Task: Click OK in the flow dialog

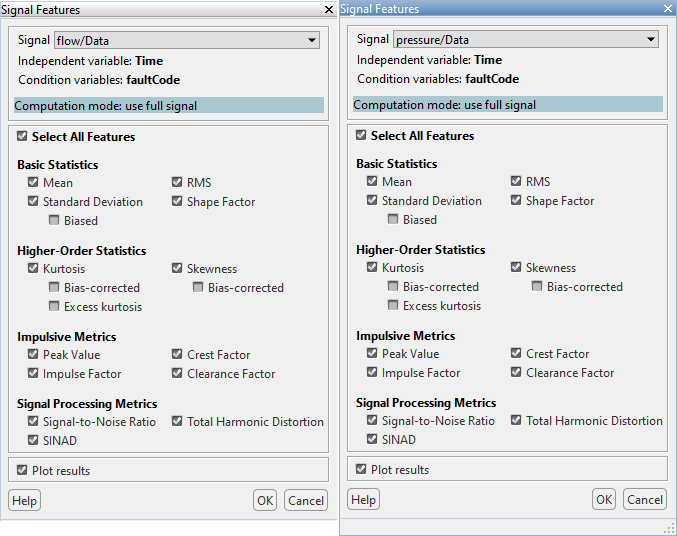Action: pyautogui.click(x=265, y=501)
